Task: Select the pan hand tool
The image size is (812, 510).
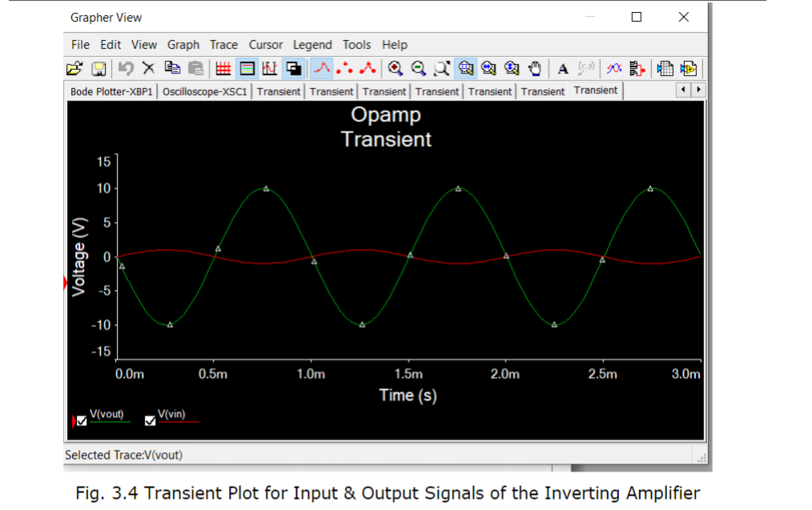Action: coord(534,68)
